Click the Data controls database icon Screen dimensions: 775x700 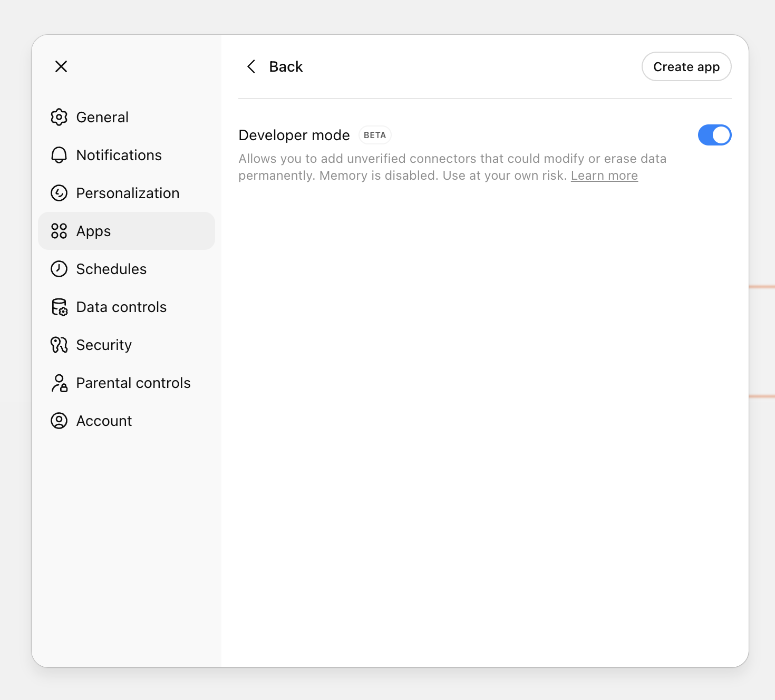pos(59,307)
